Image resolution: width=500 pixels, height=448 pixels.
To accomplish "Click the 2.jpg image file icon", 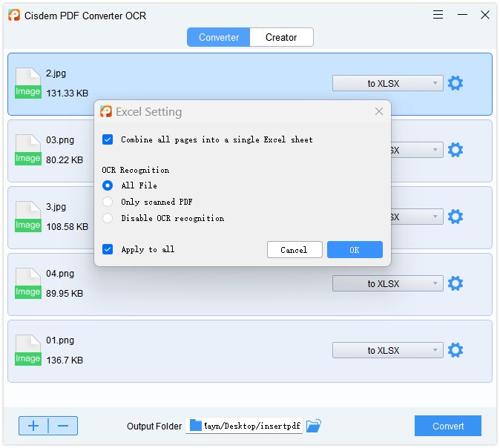I will click(x=28, y=83).
